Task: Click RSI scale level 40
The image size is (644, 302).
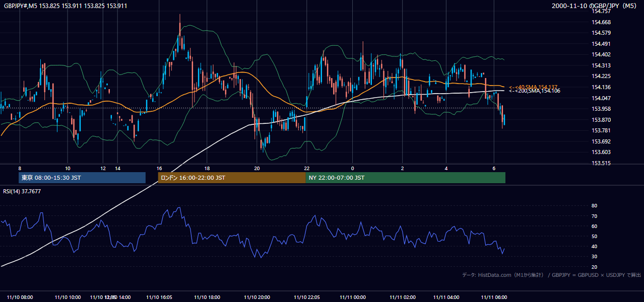Action: click(x=594, y=246)
